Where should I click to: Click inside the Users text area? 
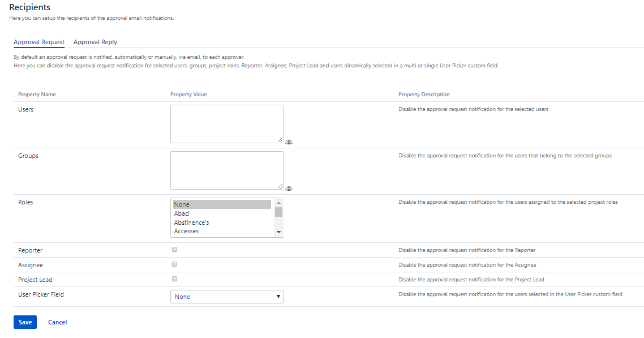click(226, 123)
